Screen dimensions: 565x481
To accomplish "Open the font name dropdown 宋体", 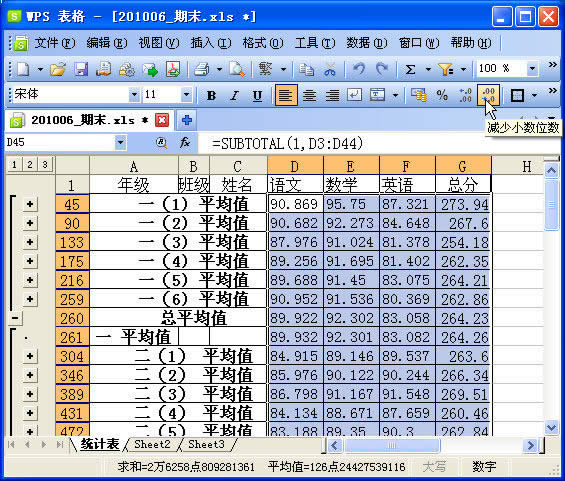I will click(134, 95).
